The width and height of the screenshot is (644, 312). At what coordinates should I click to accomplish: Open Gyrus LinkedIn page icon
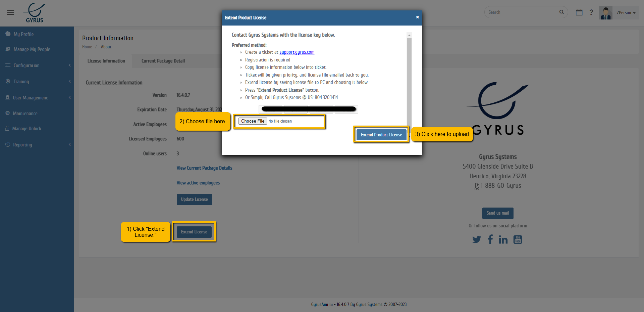click(x=503, y=239)
